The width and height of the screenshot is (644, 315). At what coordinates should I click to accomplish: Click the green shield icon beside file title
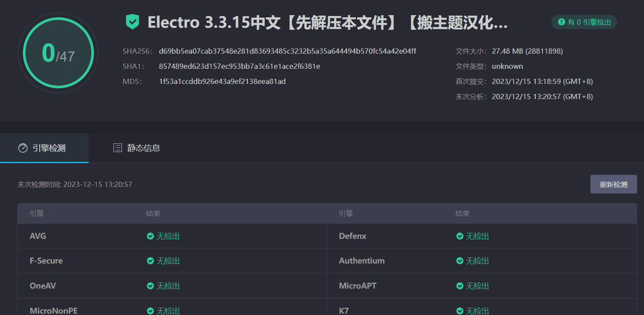coord(132,22)
